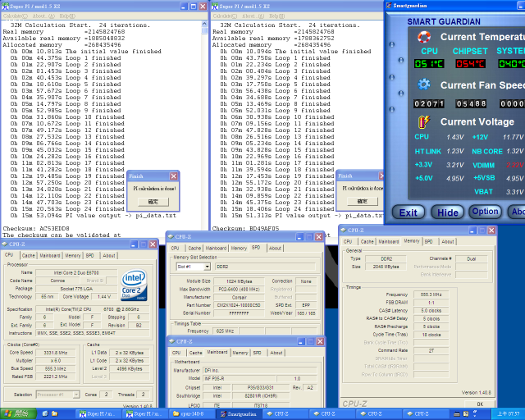Click the folder quick launch icon beside Internet Explorer

tap(55, 414)
